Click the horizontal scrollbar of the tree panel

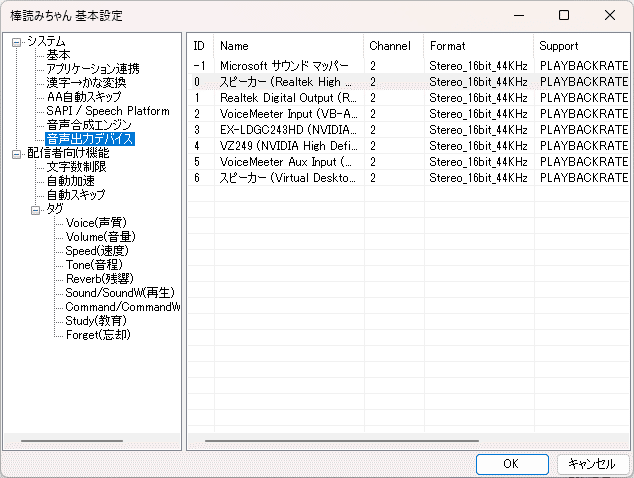pyautogui.click(x=72, y=440)
